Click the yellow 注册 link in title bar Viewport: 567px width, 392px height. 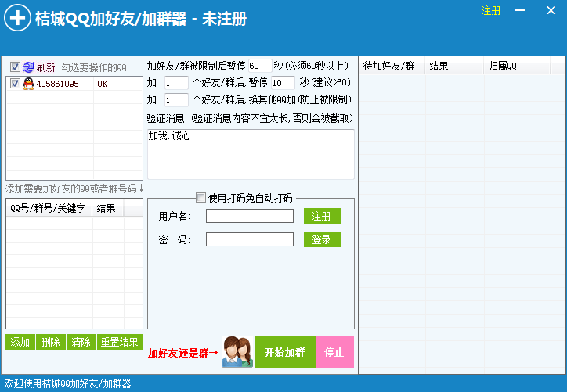(x=491, y=11)
